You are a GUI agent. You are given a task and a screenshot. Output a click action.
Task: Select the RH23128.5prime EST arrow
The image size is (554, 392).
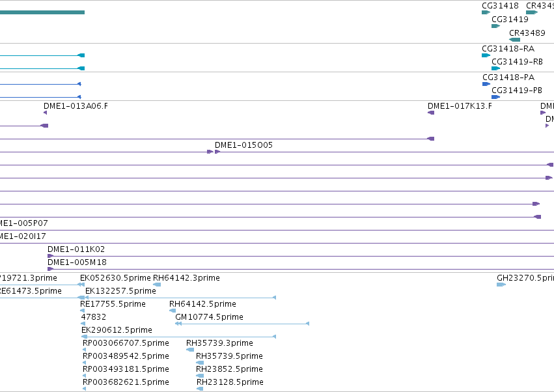200,389
